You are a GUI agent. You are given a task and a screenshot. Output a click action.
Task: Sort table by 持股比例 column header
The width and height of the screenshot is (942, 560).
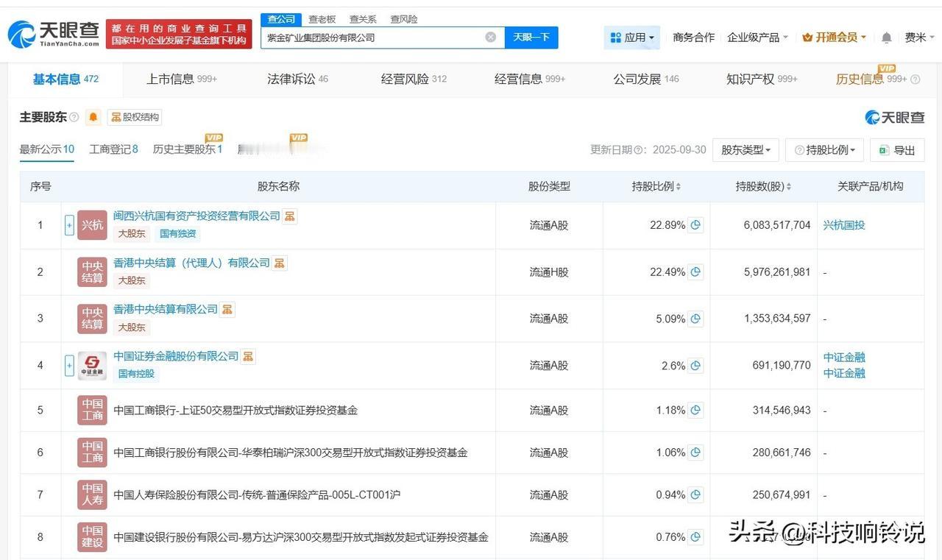click(x=656, y=187)
